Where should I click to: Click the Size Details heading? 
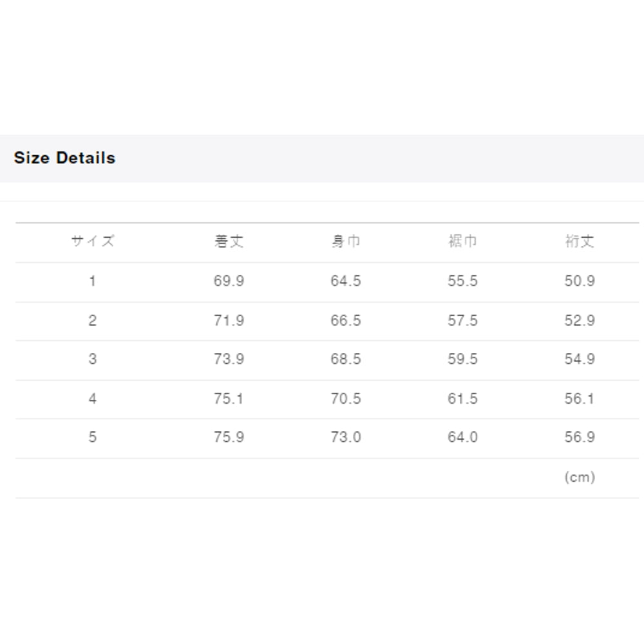(64, 158)
